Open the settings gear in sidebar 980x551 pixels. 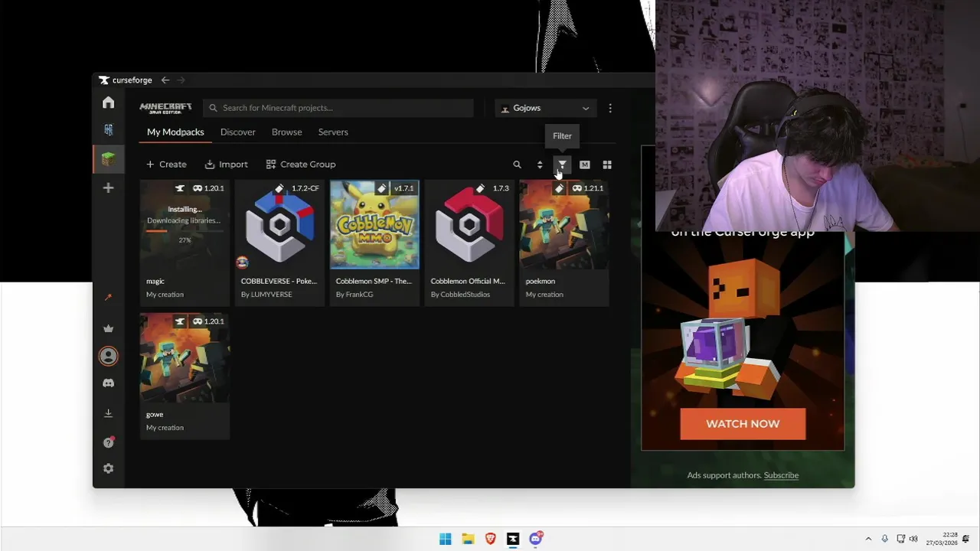(108, 468)
